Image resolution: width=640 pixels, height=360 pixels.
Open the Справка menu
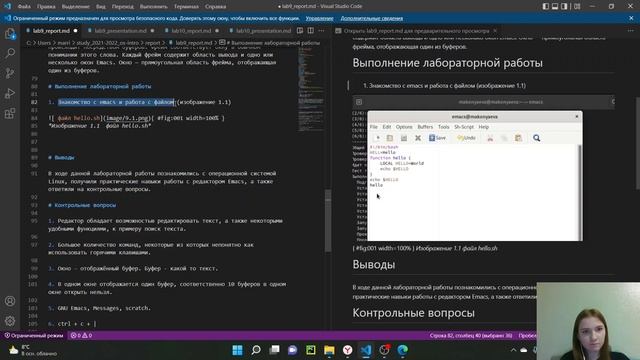[x=215, y=7]
